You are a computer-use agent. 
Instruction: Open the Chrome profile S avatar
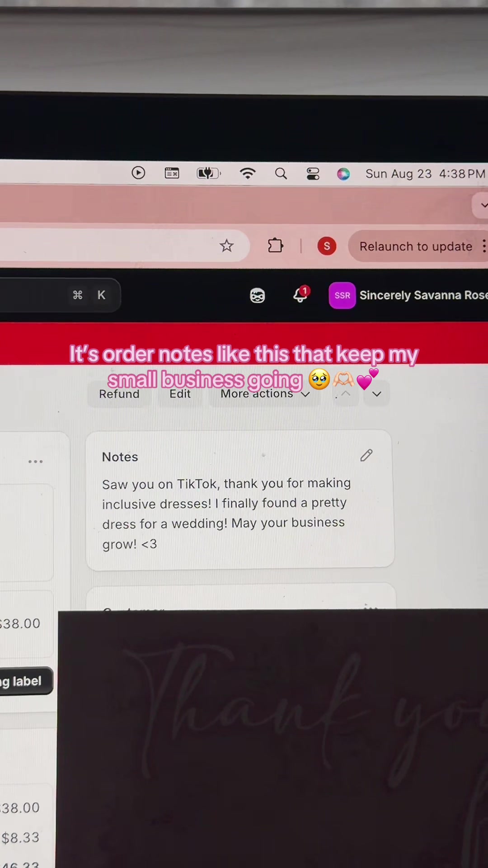coord(327,246)
